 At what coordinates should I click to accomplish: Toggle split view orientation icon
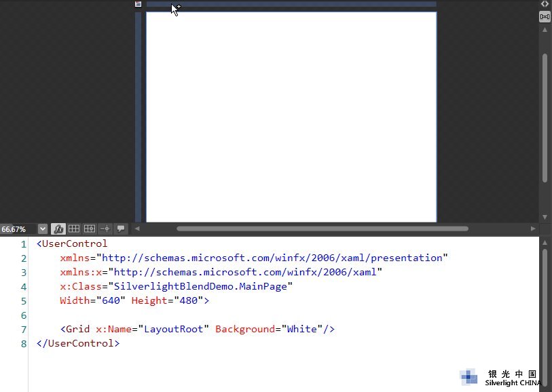pos(545,16)
